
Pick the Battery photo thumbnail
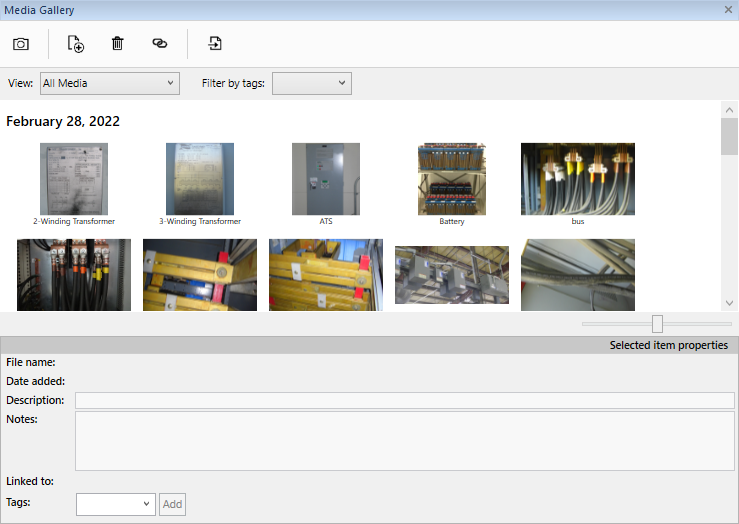click(452, 179)
